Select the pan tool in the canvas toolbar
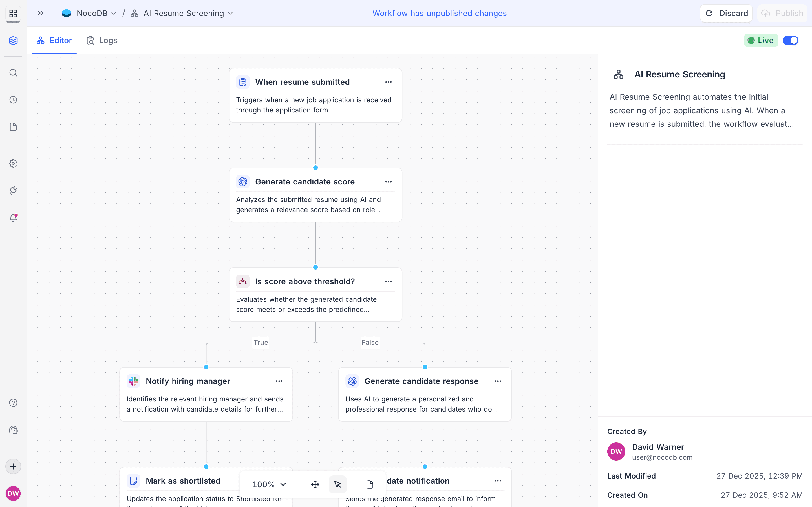This screenshot has height=507, width=812. [x=315, y=484]
